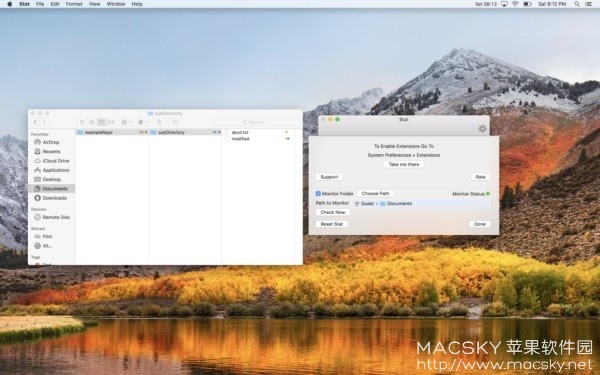
Task: Open the Finder arrange-by dropdown
Action: point(126,122)
